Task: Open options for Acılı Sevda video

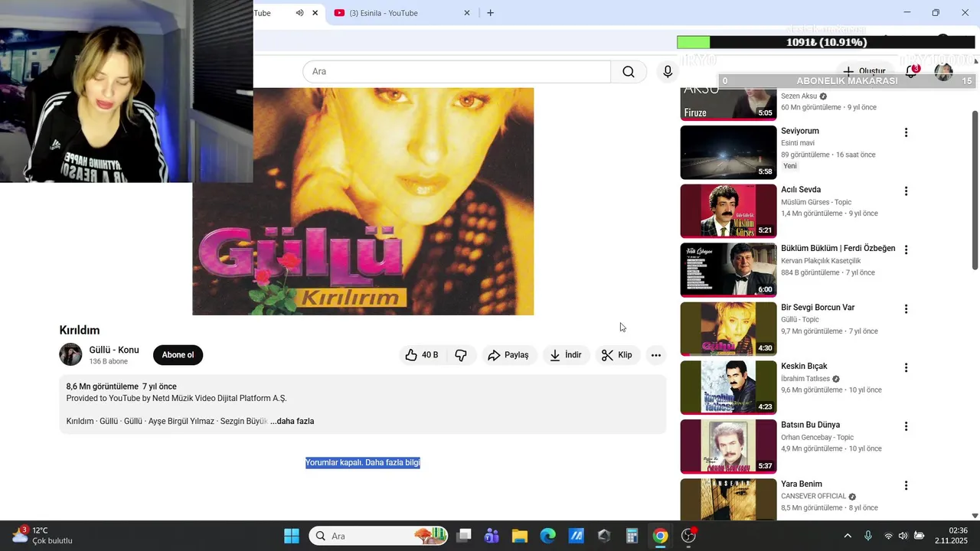Action: (906, 191)
